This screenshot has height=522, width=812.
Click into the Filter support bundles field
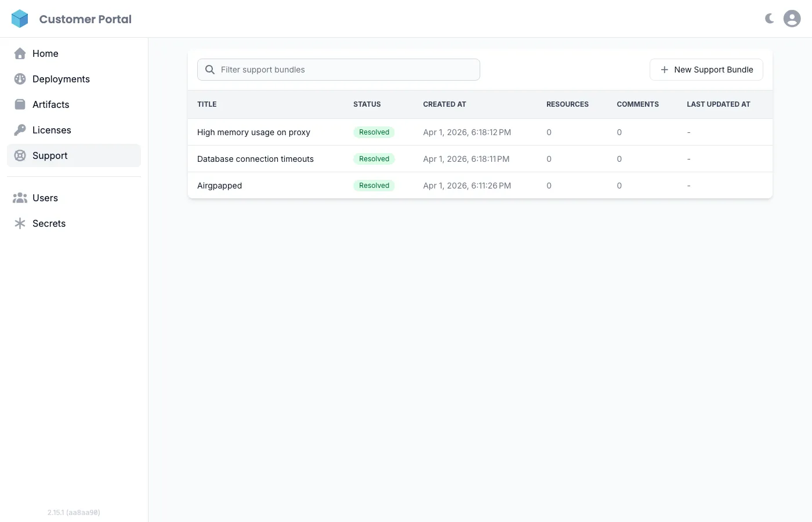pyautogui.click(x=338, y=69)
